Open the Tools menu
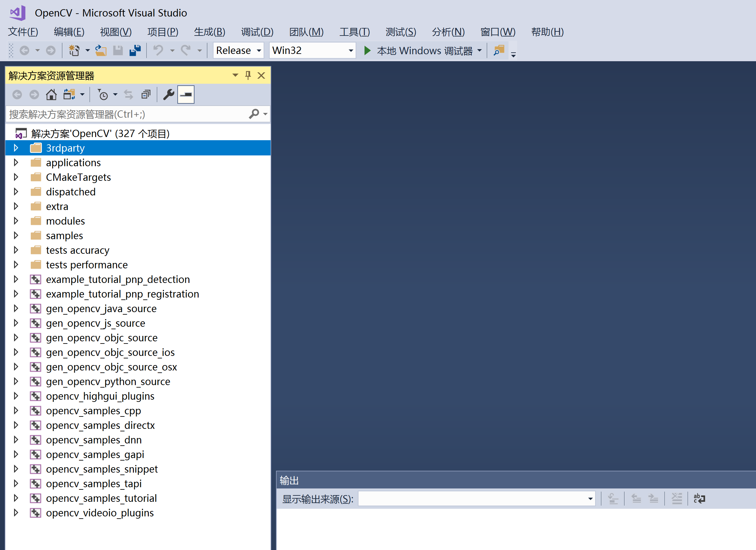The width and height of the screenshot is (756, 550). (355, 32)
